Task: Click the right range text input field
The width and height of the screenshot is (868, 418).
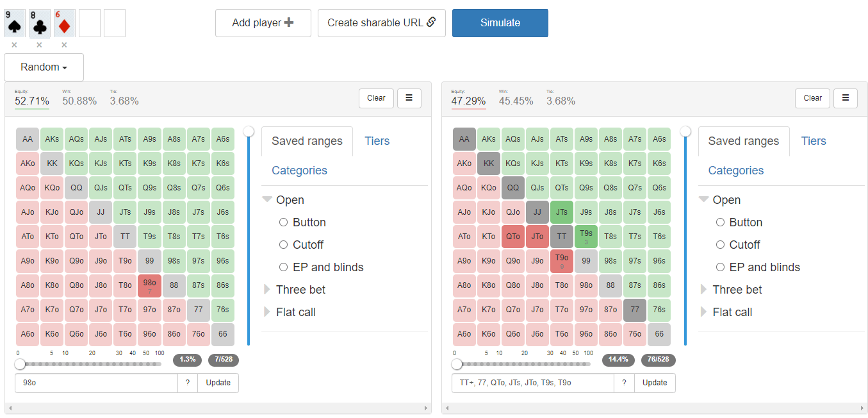Action: tap(532, 383)
